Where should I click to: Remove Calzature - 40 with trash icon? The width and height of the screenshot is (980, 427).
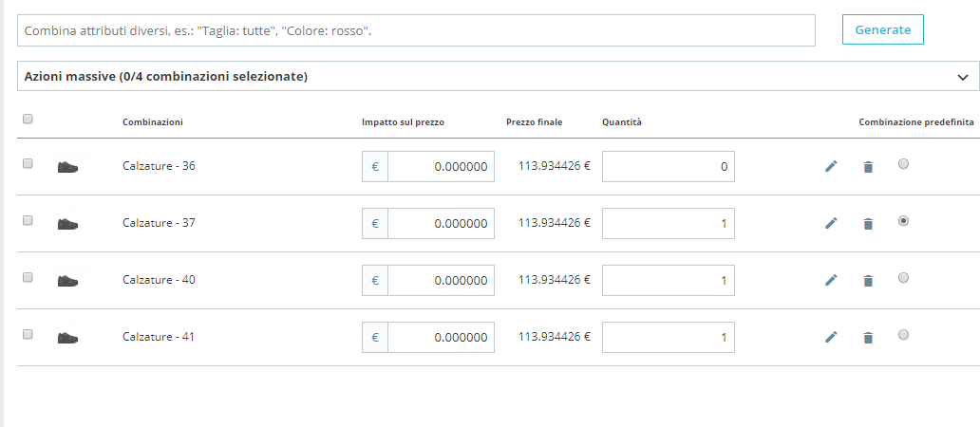(868, 281)
